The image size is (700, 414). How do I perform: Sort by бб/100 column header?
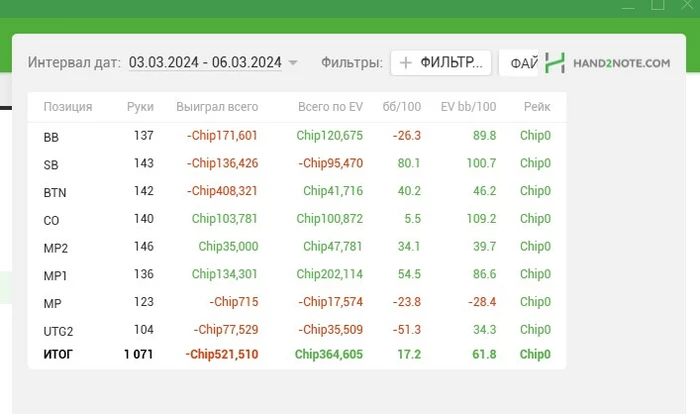[402, 107]
